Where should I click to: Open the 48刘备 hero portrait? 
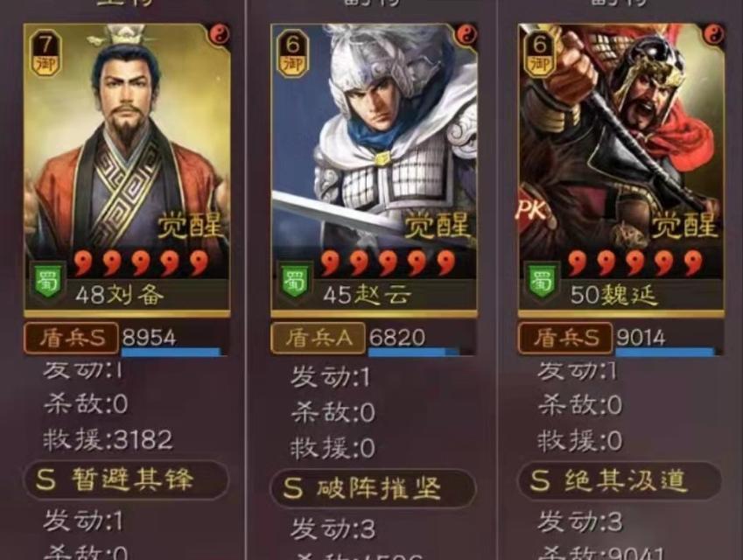(x=127, y=170)
